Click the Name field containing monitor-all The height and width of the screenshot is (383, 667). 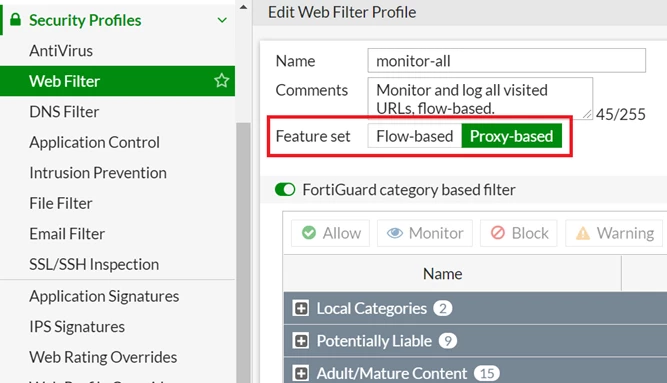[507, 60]
